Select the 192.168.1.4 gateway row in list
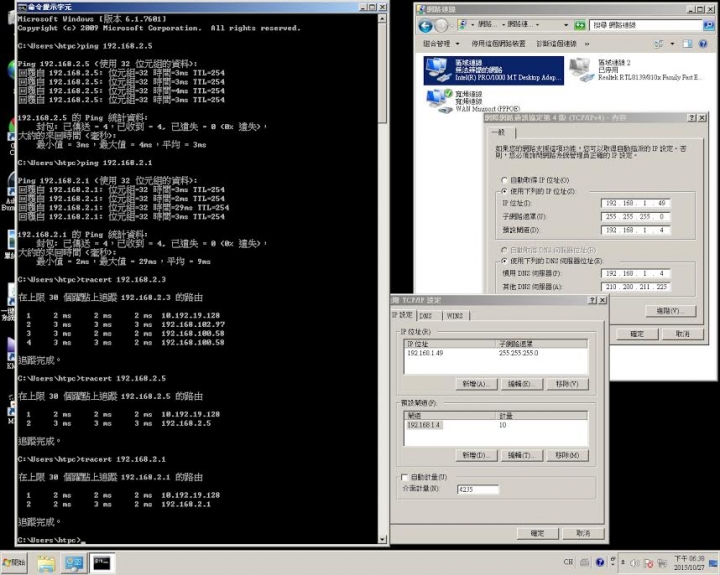 (495, 425)
